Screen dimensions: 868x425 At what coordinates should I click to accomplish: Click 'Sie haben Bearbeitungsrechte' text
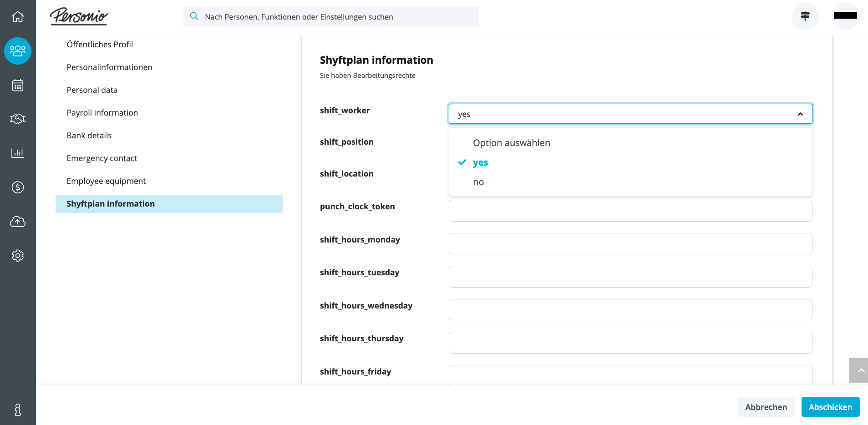pyautogui.click(x=367, y=76)
